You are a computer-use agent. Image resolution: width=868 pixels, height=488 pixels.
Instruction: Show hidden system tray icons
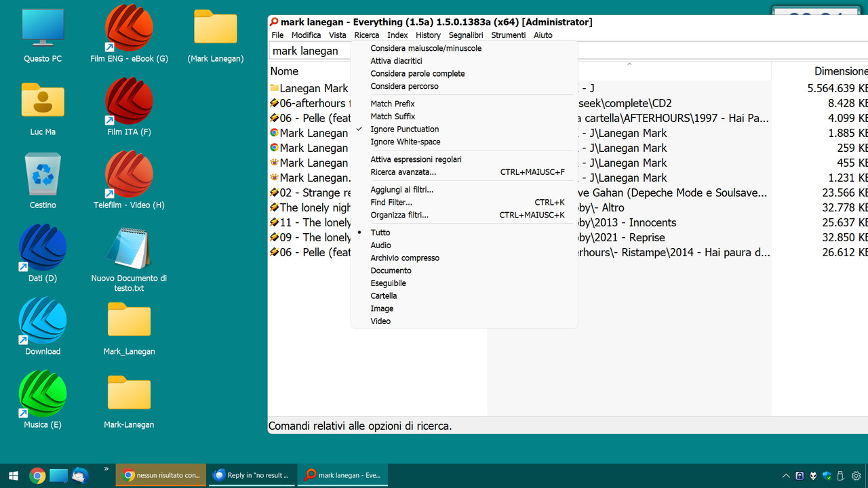[786, 476]
